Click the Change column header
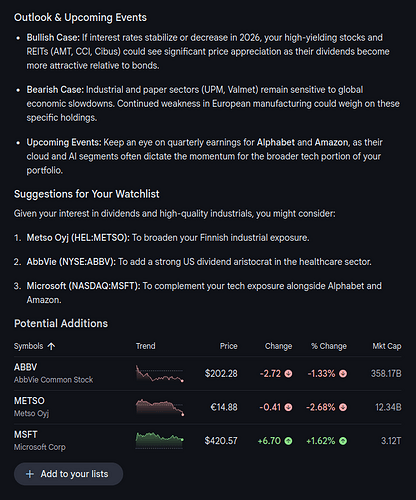Viewport: 416px width, 500px height. (278, 346)
